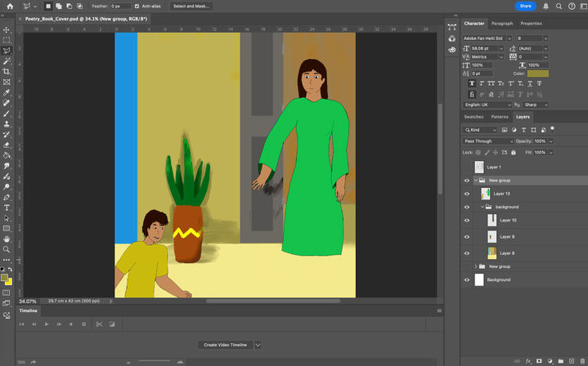Open the English: UK language dropdown
The height and width of the screenshot is (366, 588).
[487, 105]
